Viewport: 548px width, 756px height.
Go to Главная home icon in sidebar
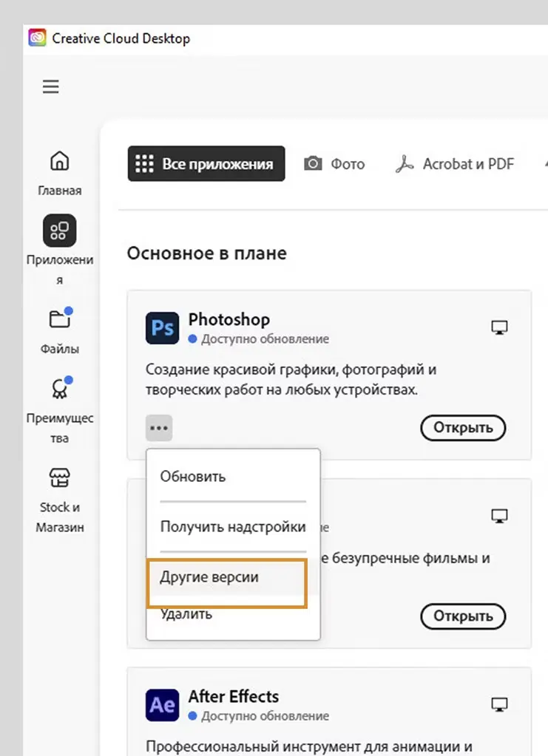[59, 161]
